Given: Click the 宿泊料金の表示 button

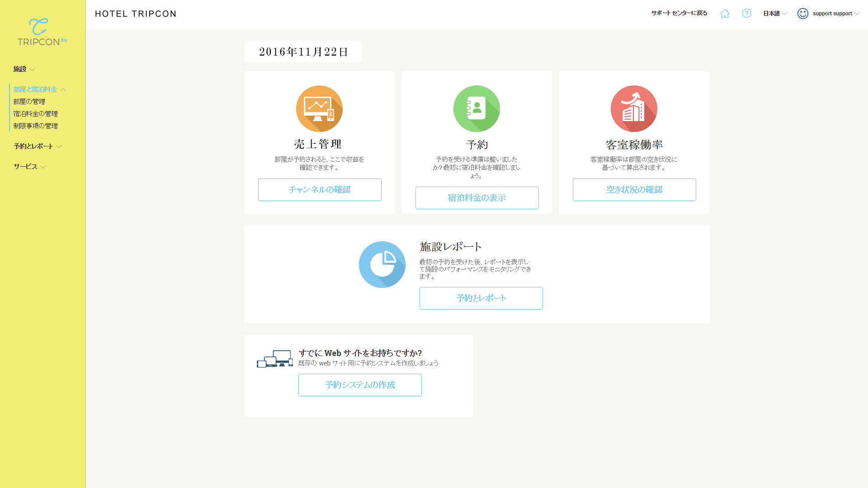Looking at the screenshot, I should click(477, 198).
